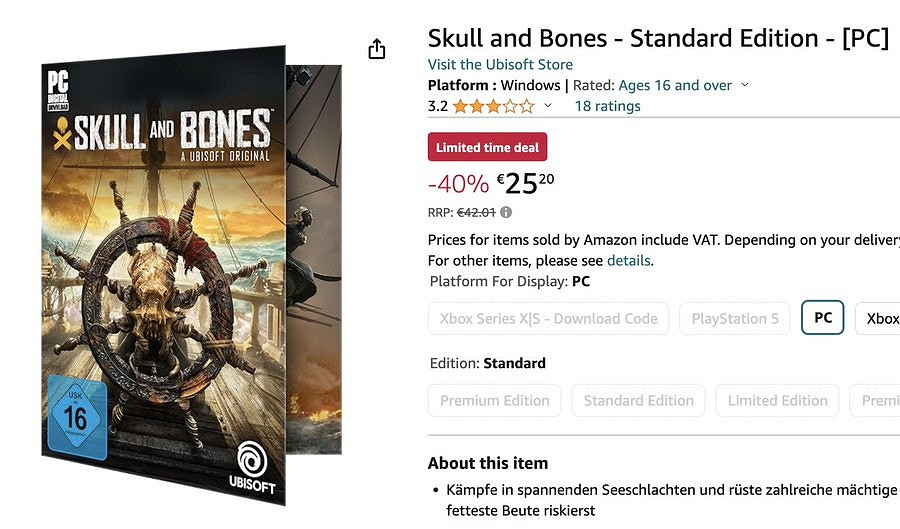Screen dimensions: 900x529
Task: Open the 18 ratings link
Action: tap(607, 106)
